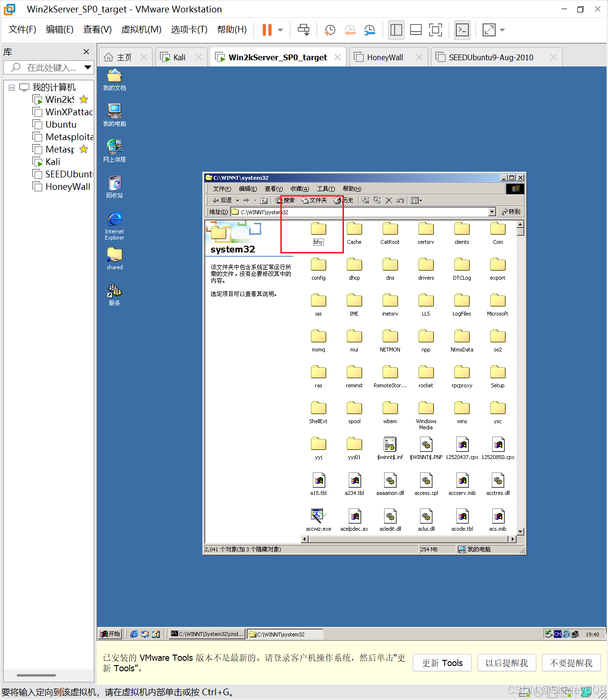Open the power options dropdown arrow

(x=280, y=30)
